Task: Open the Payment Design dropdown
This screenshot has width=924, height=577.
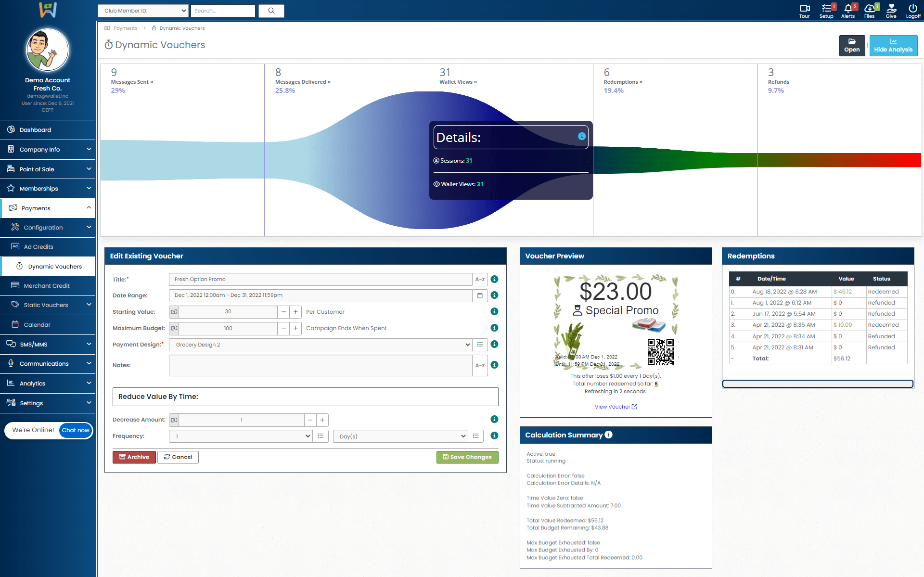Action: tap(321, 345)
